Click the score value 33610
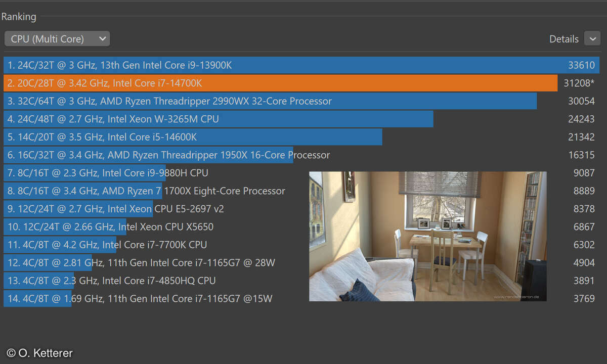Image resolution: width=607 pixels, height=364 pixels. 581,65
